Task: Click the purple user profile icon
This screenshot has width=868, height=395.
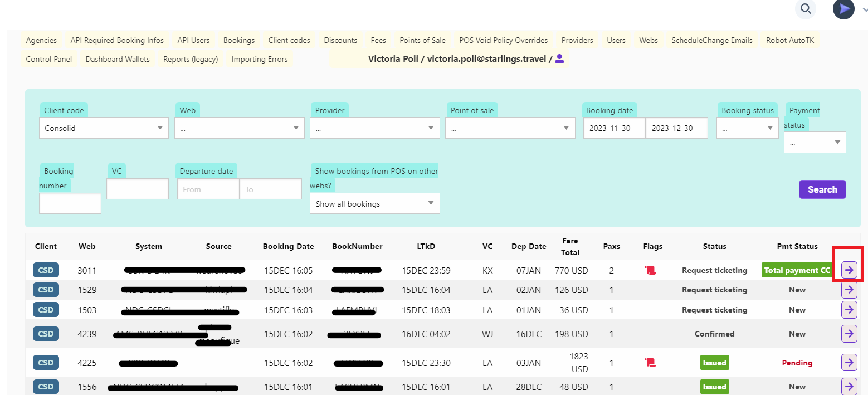Action: click(x=560, y=58)
